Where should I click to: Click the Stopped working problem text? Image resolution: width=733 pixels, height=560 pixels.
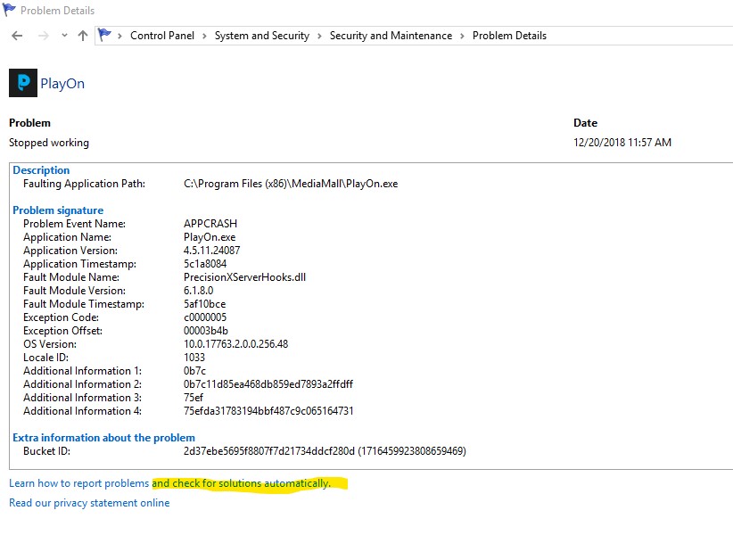coord(49,143)
